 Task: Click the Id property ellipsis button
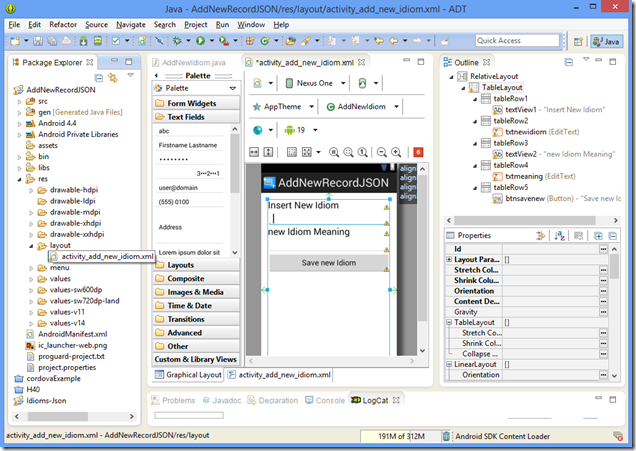click(x=604, y=249)
